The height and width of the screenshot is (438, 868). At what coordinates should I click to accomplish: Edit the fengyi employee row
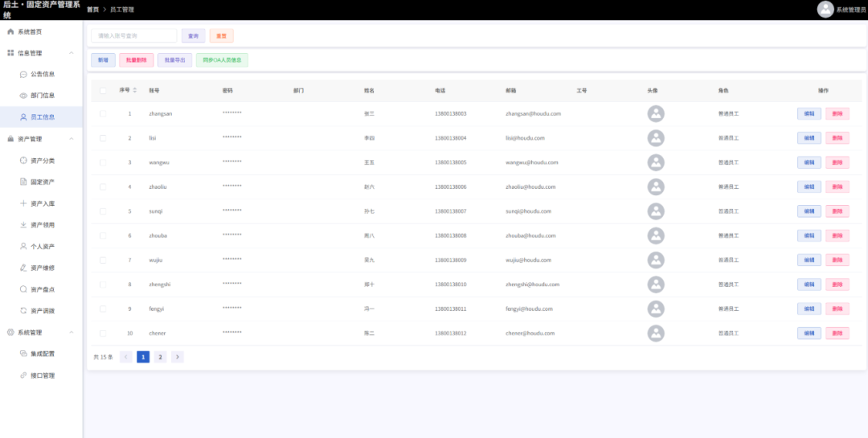point(809,309)
